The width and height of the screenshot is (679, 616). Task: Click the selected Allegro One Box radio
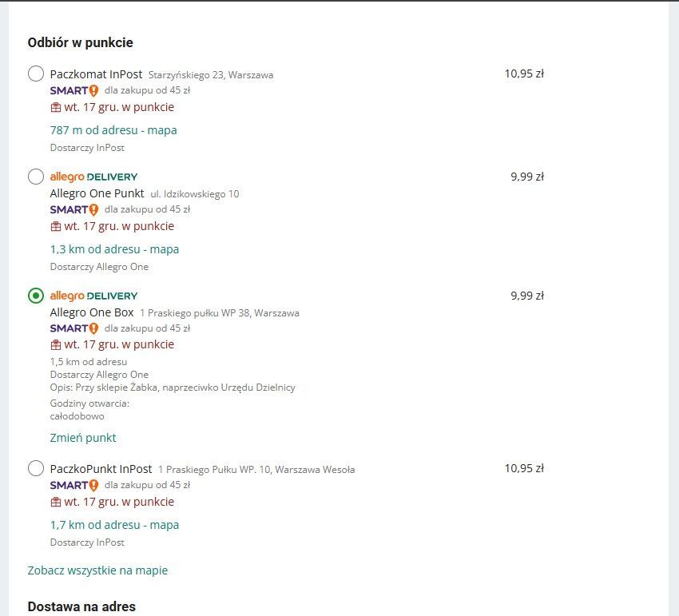point(36,296)
